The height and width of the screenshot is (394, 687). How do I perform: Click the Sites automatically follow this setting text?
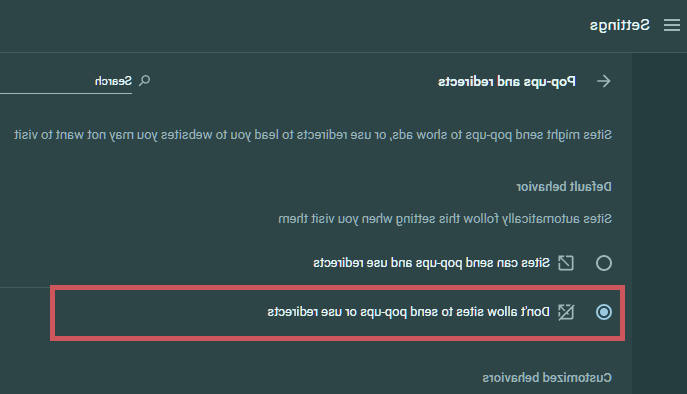click(445, 219)
